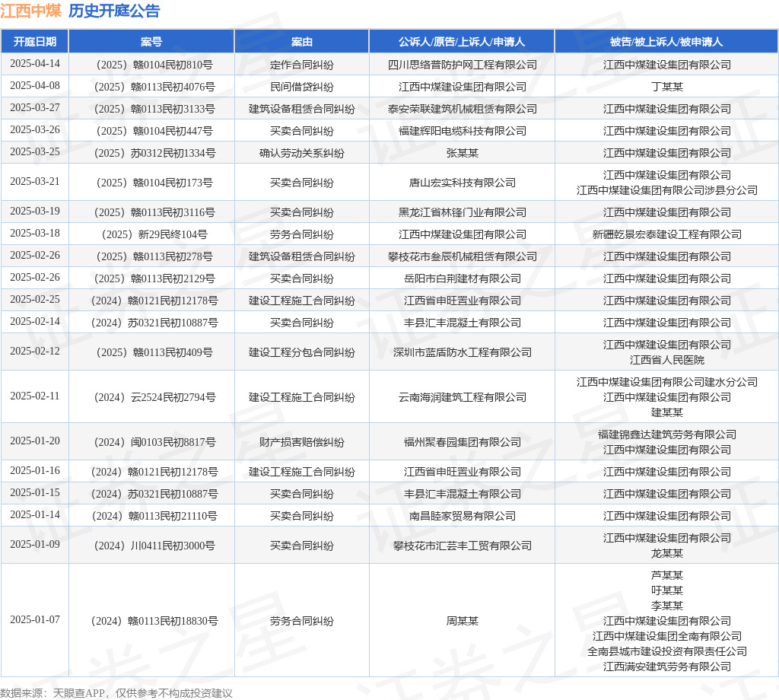The width and height of the screenshot is (779, 700).
Task: Select case number (2025)赣0113民初3133号
Action: pos(154,109)
